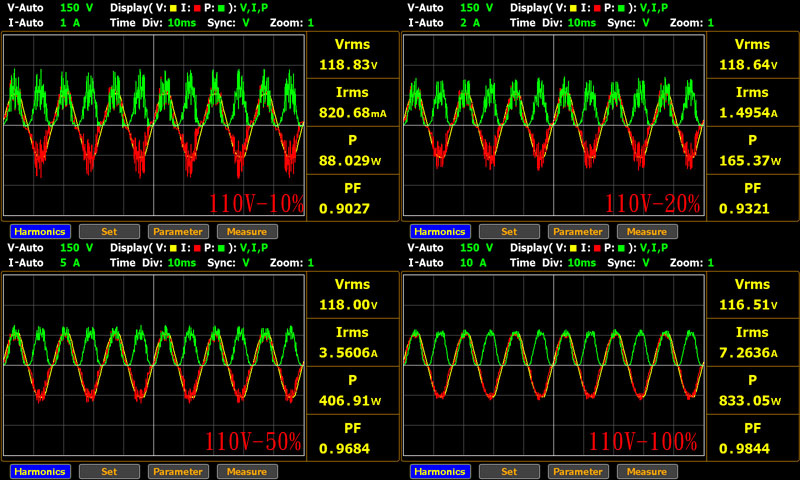
Task: Click the I-Auto 2 A range value
Action: [x=470, y=23]
